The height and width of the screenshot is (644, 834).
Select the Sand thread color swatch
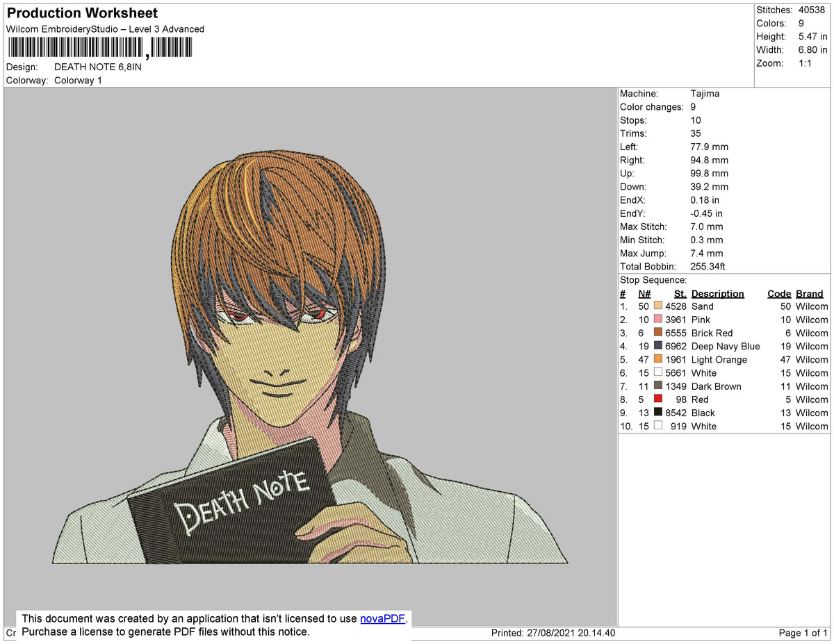click(x=657, y=306)
